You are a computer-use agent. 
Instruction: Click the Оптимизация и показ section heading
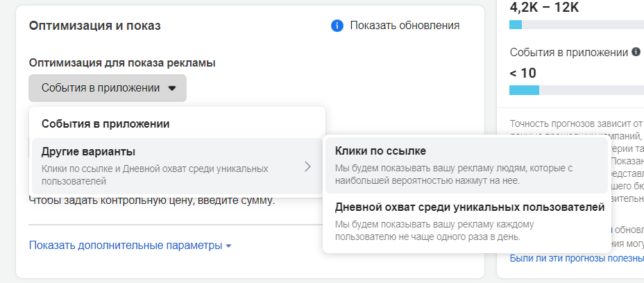(x=95, y=26)
